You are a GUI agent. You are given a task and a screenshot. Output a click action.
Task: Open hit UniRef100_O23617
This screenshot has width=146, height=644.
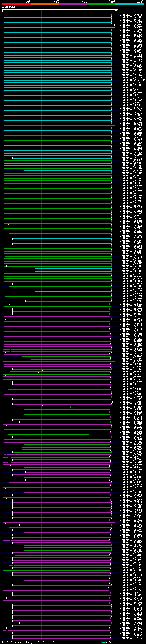131,238
